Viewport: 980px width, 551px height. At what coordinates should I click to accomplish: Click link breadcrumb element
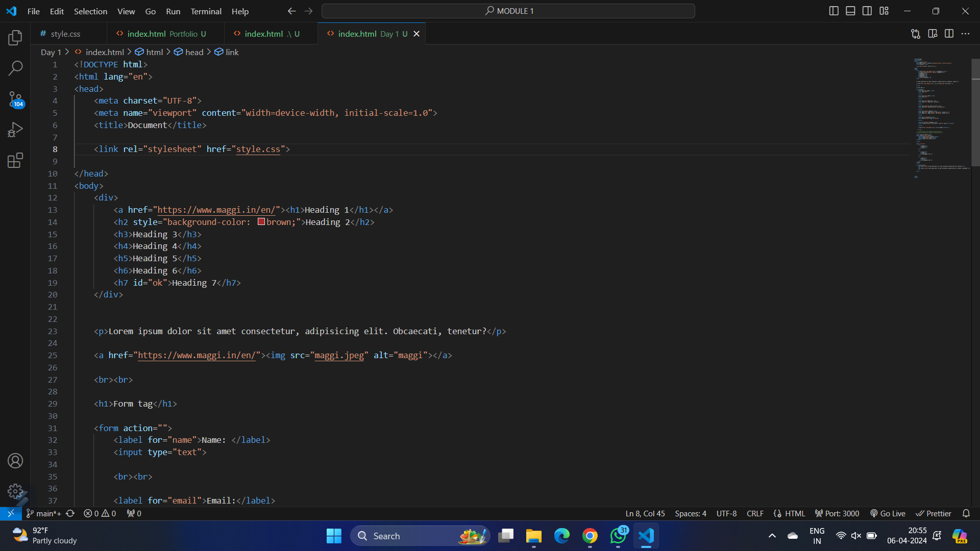[x=227, y=52]
